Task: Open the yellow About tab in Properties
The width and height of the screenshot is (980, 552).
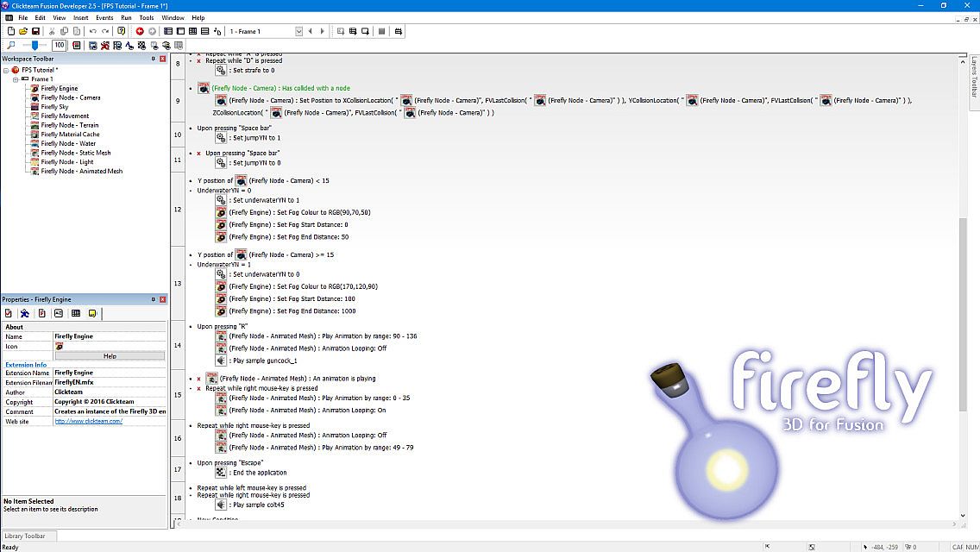Action: point(92,313)
